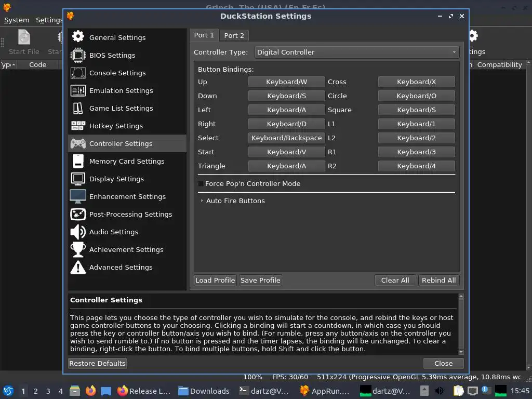Switch to workspace 4 in taskbar
The image size is (532, 399).
[61, 391]
